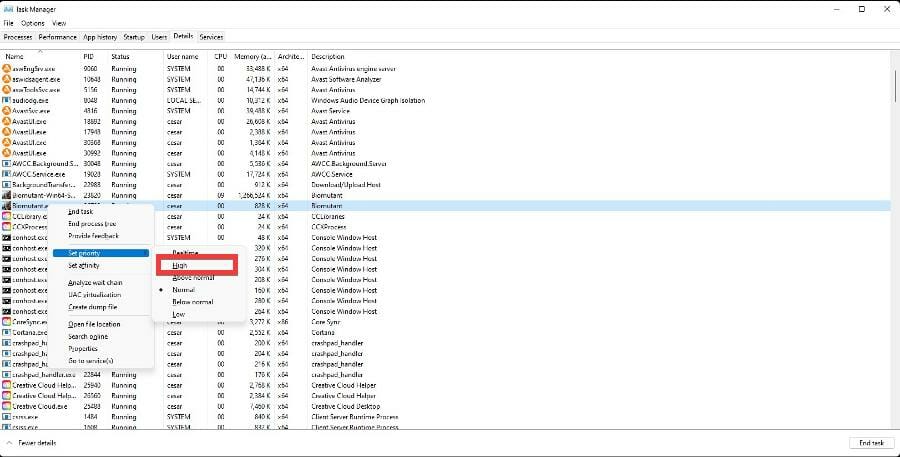Sort processes by the Name column

click(x=14, y=57)
